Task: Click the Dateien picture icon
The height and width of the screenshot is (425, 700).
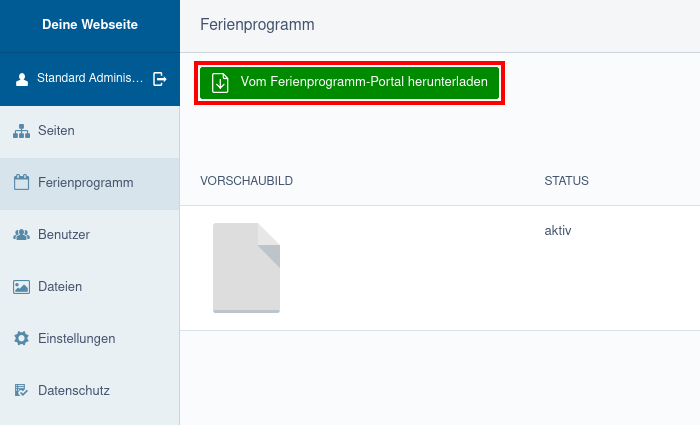Action: (21, 287)
